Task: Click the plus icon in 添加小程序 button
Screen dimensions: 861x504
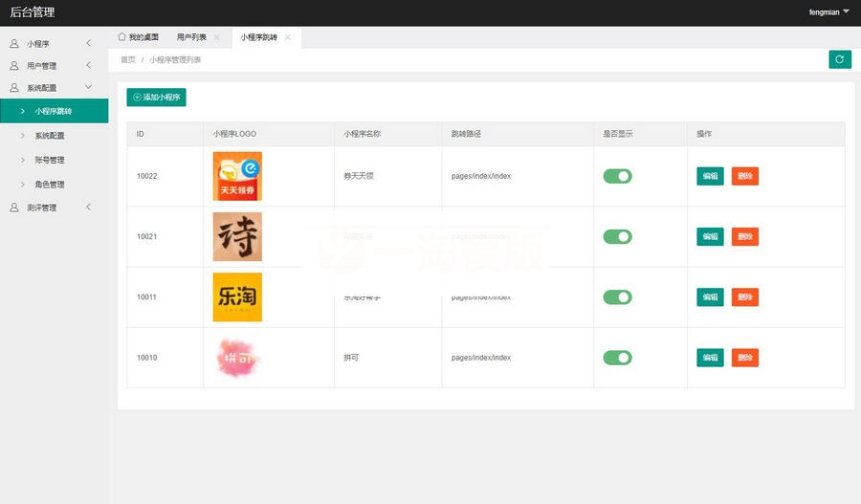Action: 137,98
